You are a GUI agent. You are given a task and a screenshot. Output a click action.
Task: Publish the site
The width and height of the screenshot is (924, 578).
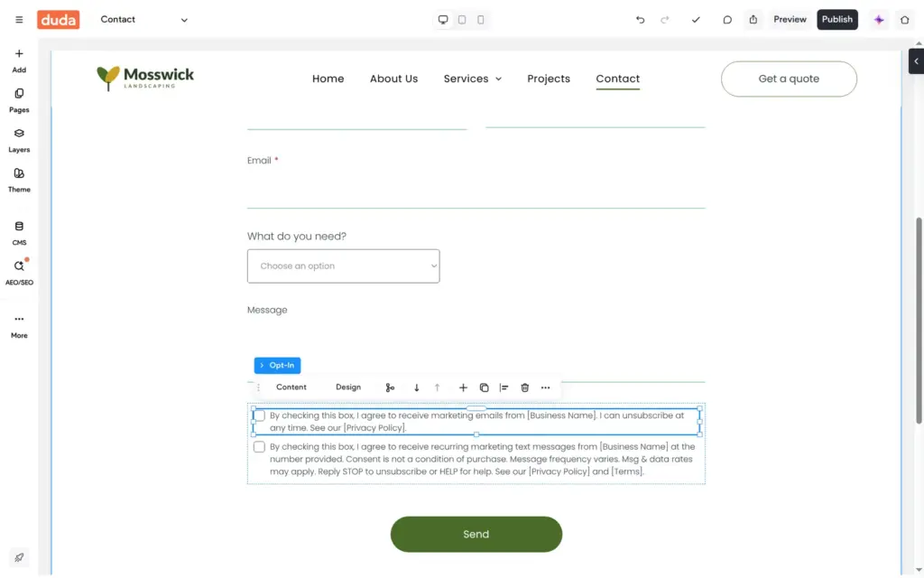pyautogui.click(x=836, y=20)
